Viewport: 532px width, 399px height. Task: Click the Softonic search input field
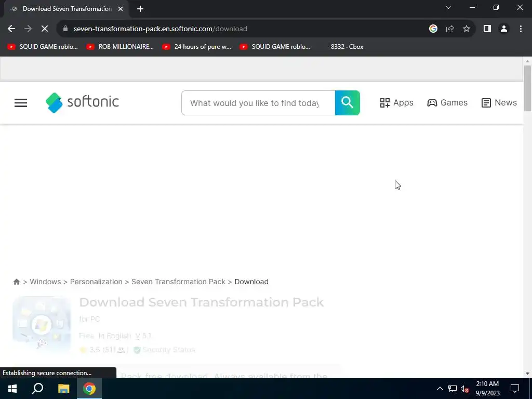tap(258, 103)
